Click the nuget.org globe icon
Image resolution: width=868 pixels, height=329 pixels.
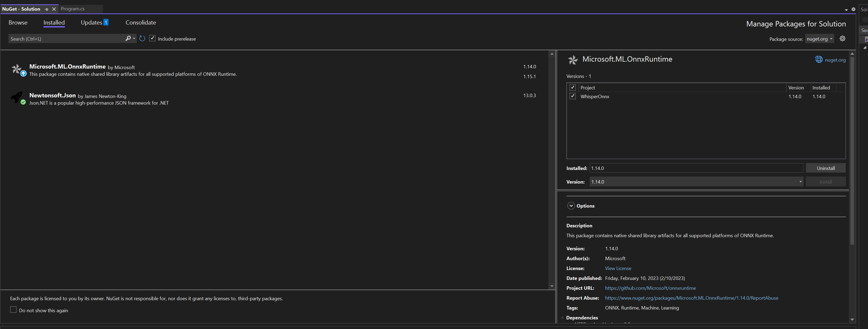click(x=819, y=59)
